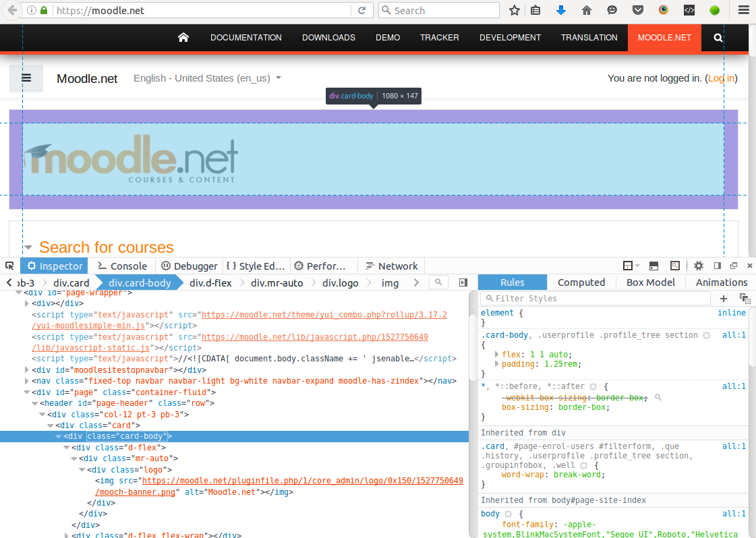The width and height of the screenshot is (756, 538).
Task: Switch to the Box Model tab
Action: 650,282
